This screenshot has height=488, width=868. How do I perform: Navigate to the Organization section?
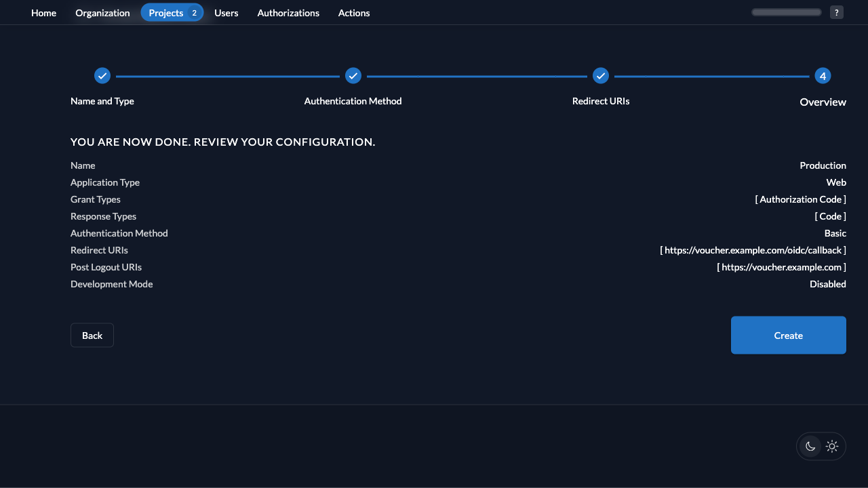(102, 12)
